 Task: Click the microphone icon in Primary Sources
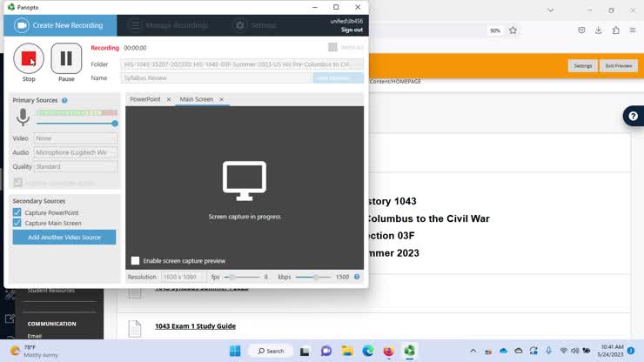tap(23, 117)
